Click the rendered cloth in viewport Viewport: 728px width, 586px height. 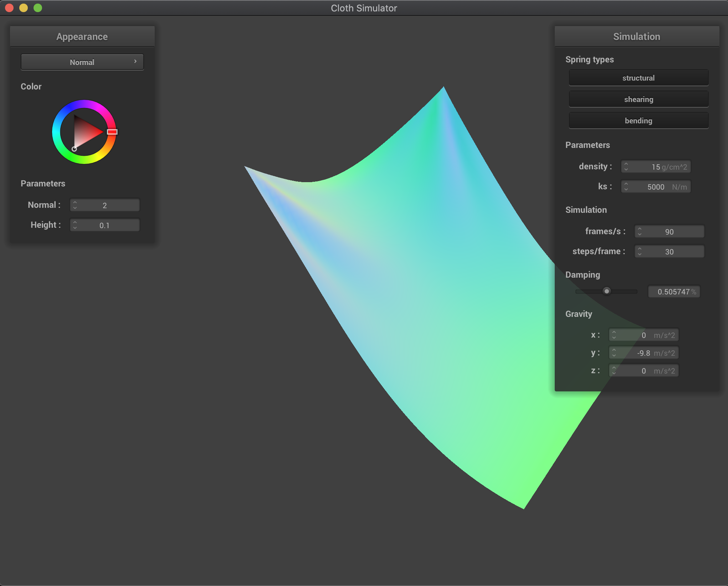pos(410,285)
